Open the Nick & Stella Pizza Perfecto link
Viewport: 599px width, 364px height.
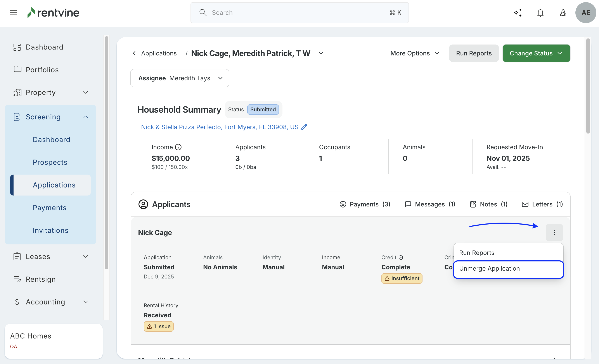(x=219, y=127)
